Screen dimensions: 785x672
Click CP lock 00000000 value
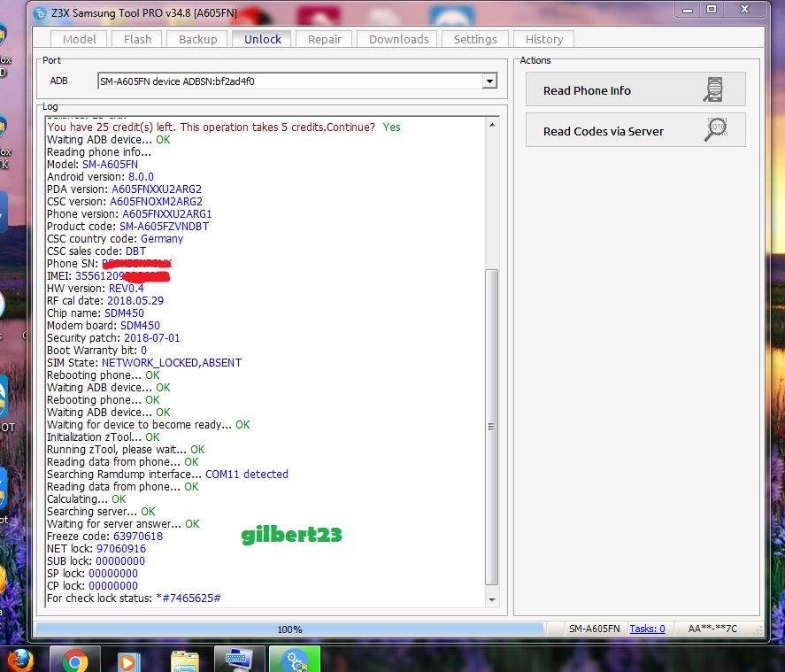click(113, 586)
